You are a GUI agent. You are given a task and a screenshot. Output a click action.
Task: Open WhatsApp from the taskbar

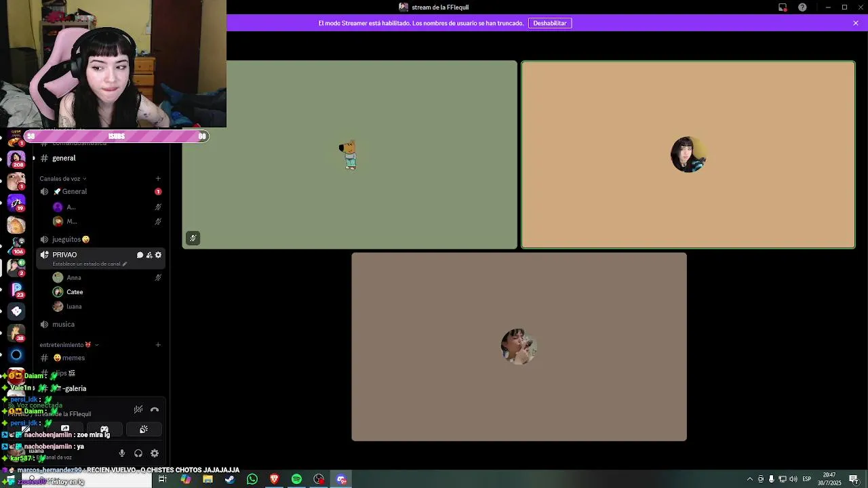click(252, 479)
